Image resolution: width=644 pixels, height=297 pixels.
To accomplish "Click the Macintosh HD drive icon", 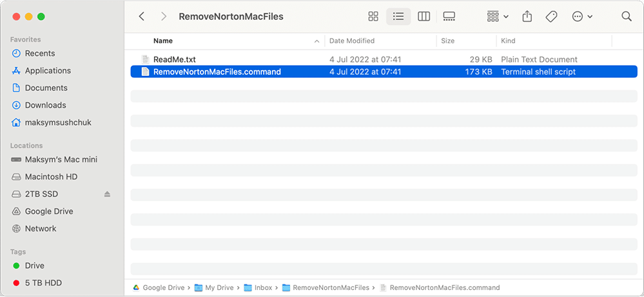I will (16, 177).
